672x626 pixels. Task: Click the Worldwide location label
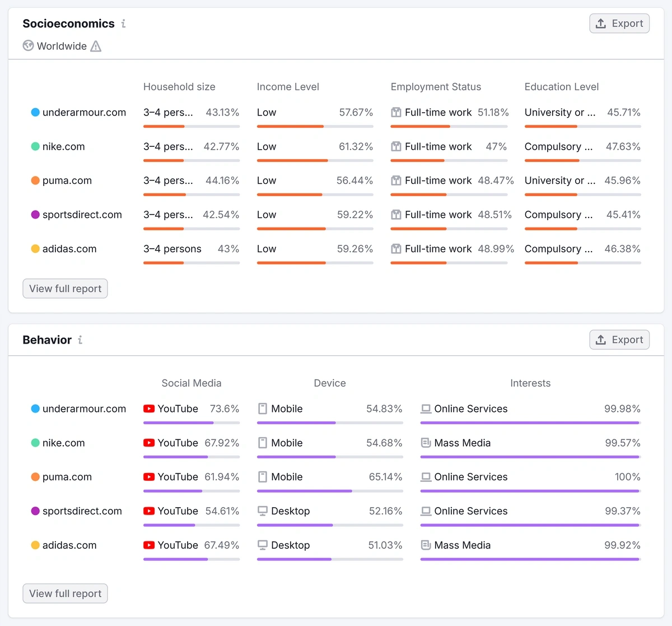[62, 46]
